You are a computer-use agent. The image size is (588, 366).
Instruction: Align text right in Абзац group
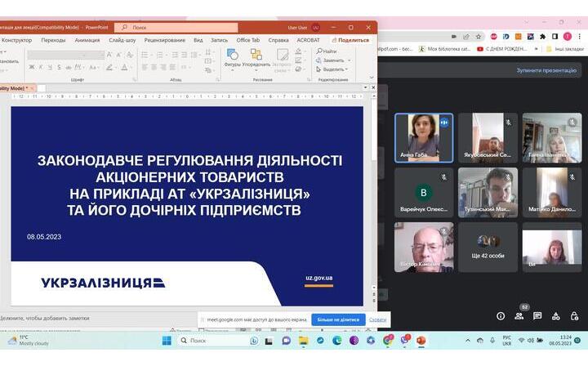click(x=163, y=67)
